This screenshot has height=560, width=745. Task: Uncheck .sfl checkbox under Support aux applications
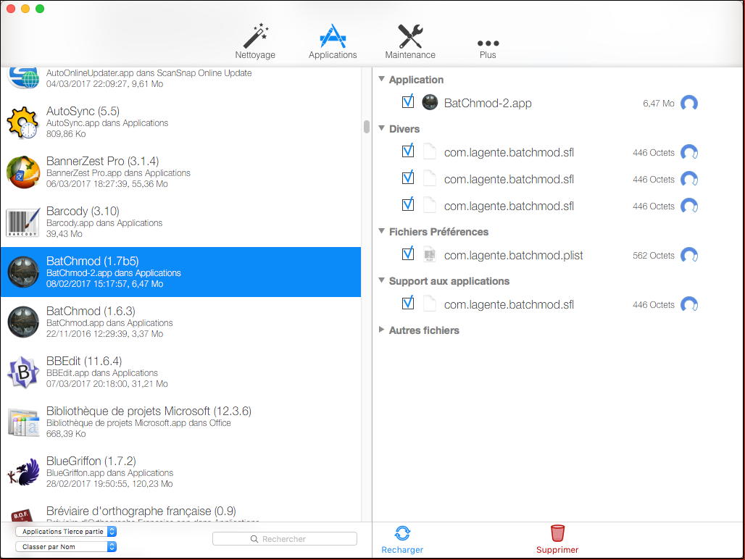[x=408, y=303]
